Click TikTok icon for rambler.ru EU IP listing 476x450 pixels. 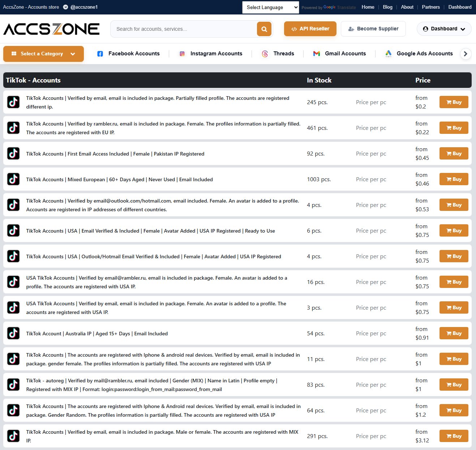(x=14, y=128)
